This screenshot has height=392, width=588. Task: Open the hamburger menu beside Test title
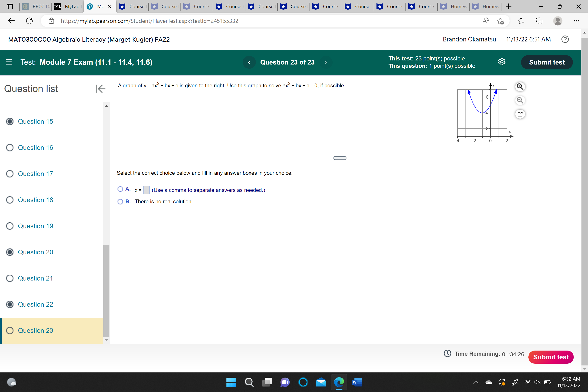9,62
